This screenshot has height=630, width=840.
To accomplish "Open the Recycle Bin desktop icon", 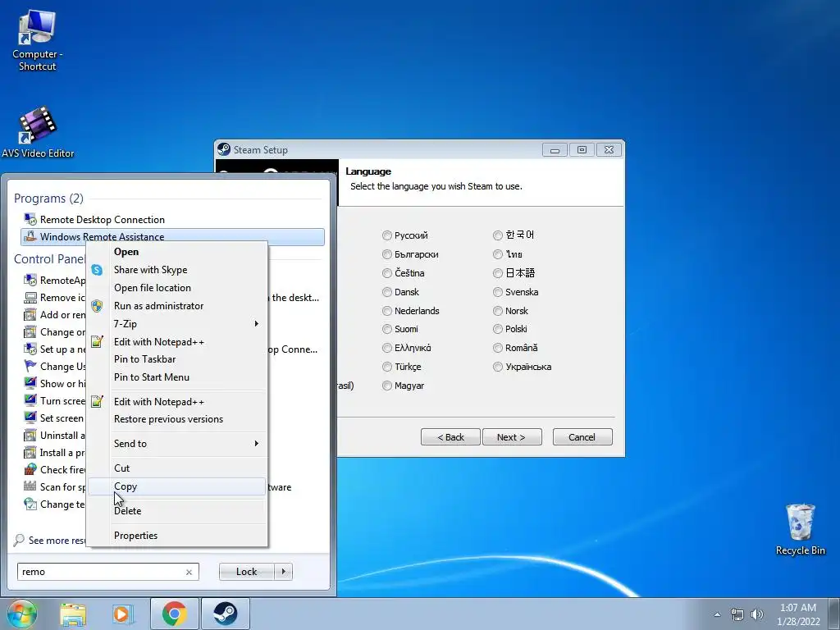I will pyautogui.click(x=801, y=529).
